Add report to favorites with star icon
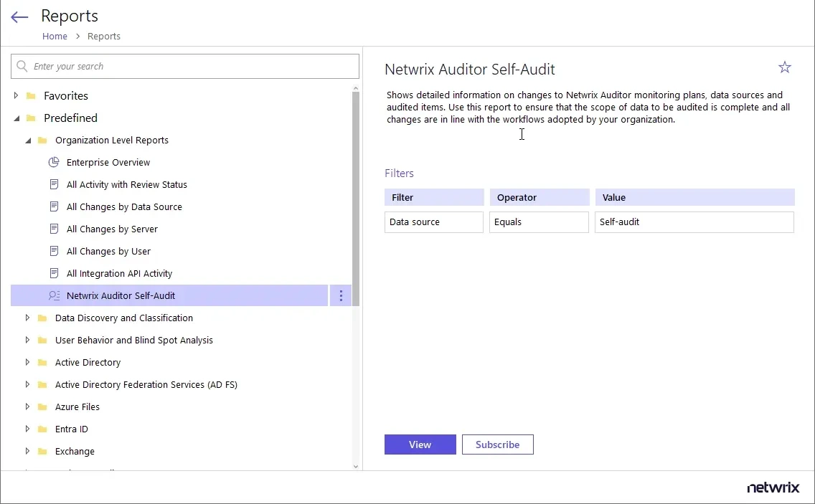This screenshot has width=815, height=504. 784,67
